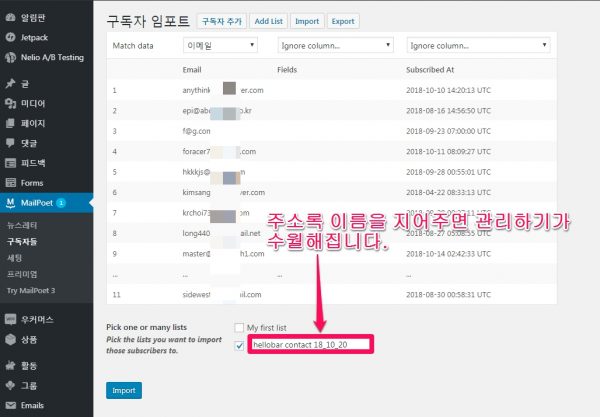Open the Fields column Ignore column dropdown
This screenshot has width=600, height=417.
(x=335, y=46)
